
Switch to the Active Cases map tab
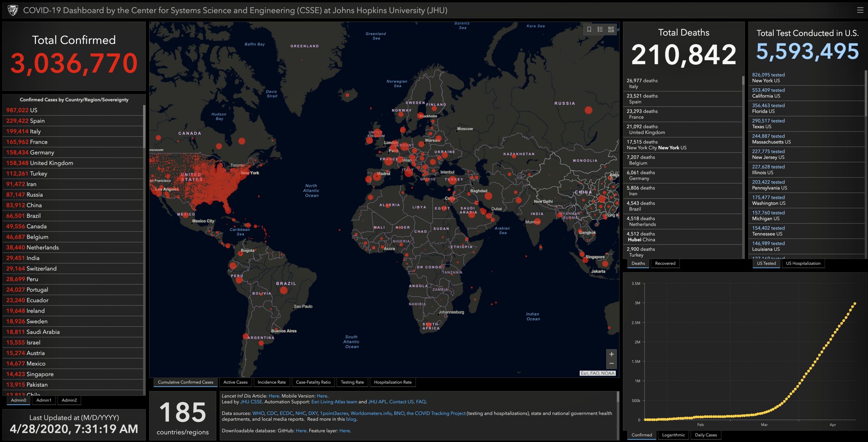(236, 382)
